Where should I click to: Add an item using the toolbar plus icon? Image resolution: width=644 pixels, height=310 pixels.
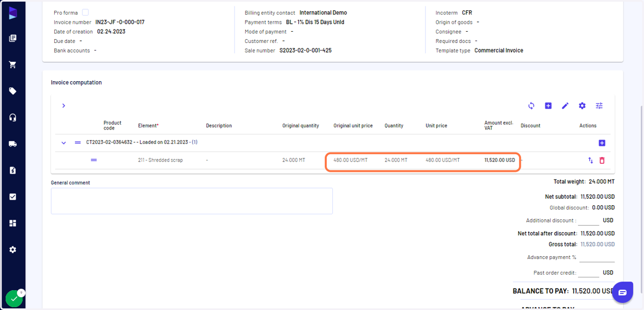548,106
